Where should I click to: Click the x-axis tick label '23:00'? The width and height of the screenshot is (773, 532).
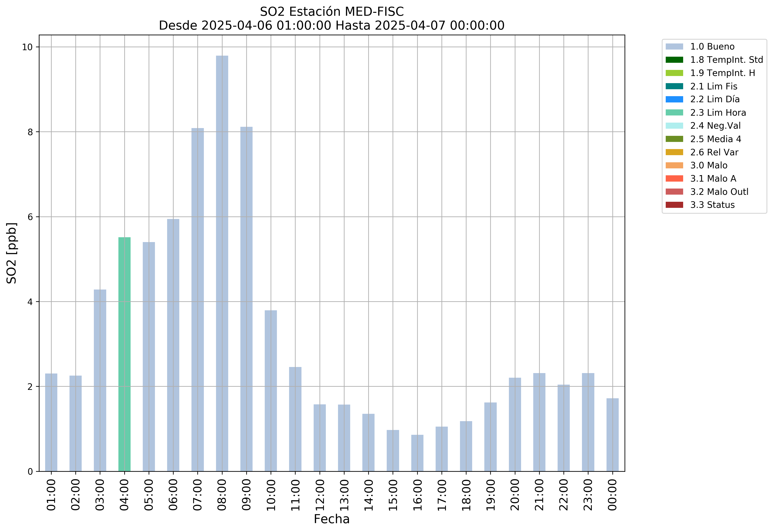[x=588, y=495]
